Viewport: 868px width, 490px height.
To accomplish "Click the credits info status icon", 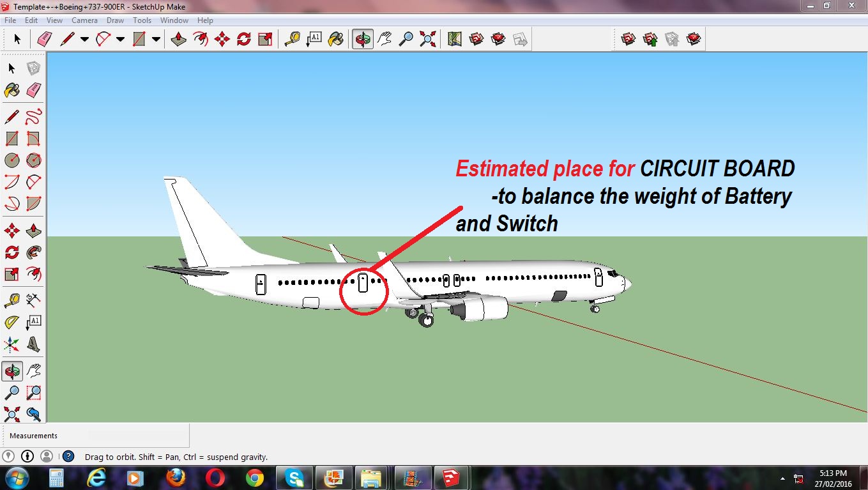I will point(27,456).
